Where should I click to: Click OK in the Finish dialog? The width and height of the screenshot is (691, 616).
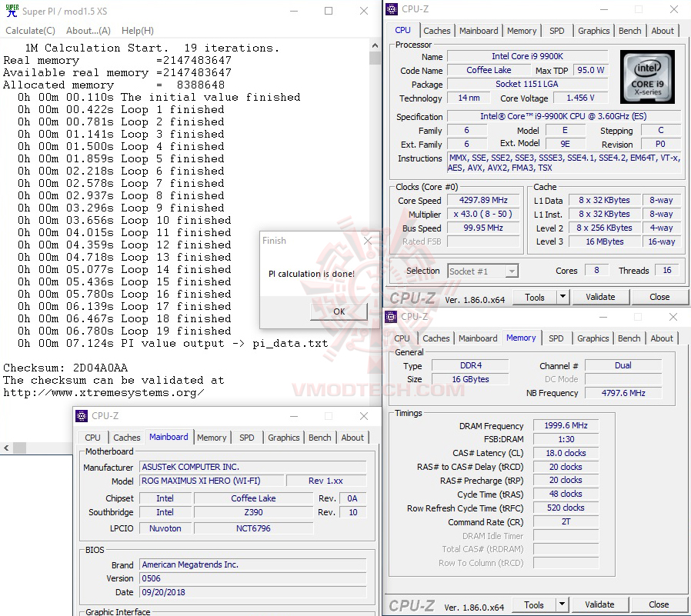(338, 311)
